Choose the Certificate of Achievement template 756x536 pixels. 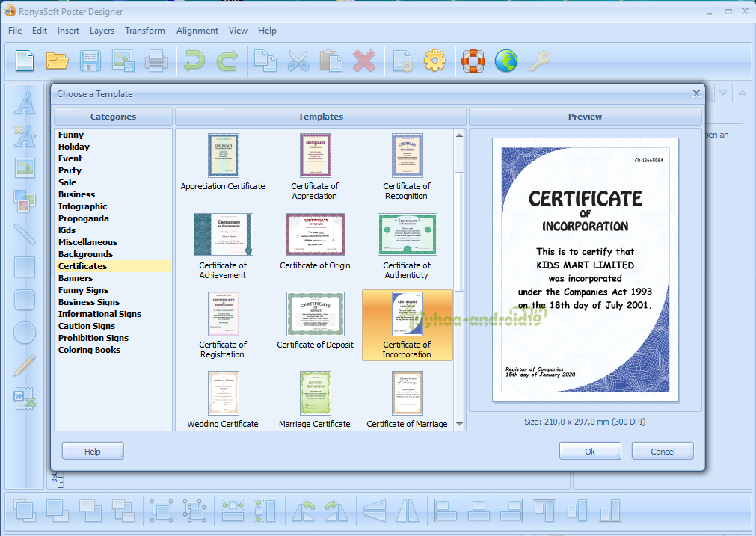pyautogui.click(x=223, y=246)
